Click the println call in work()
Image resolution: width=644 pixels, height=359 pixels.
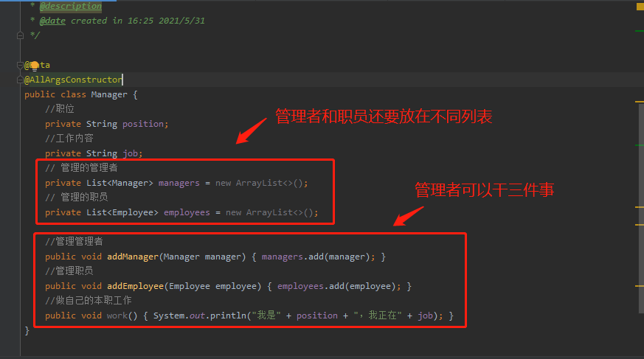coord(228,316)
